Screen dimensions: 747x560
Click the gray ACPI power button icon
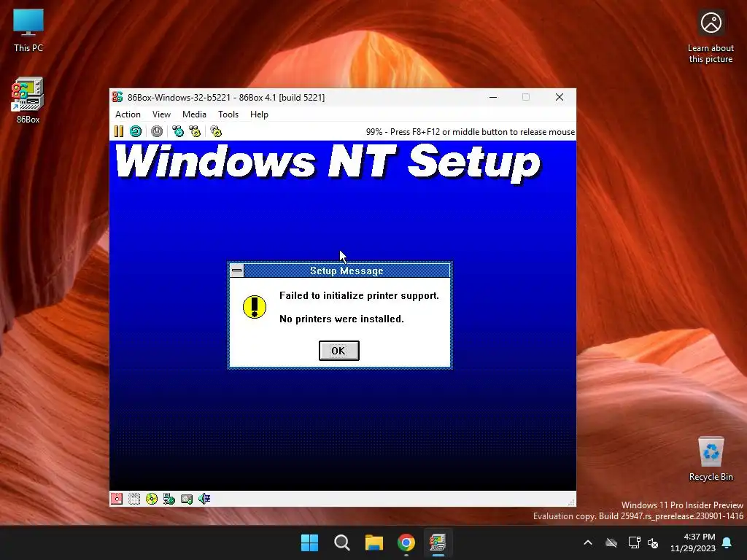coord(157,131)
